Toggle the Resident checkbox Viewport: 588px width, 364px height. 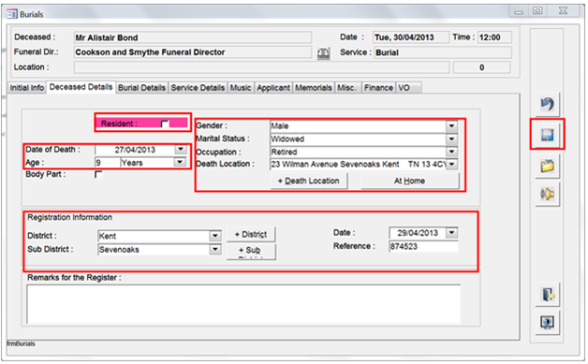165,124
